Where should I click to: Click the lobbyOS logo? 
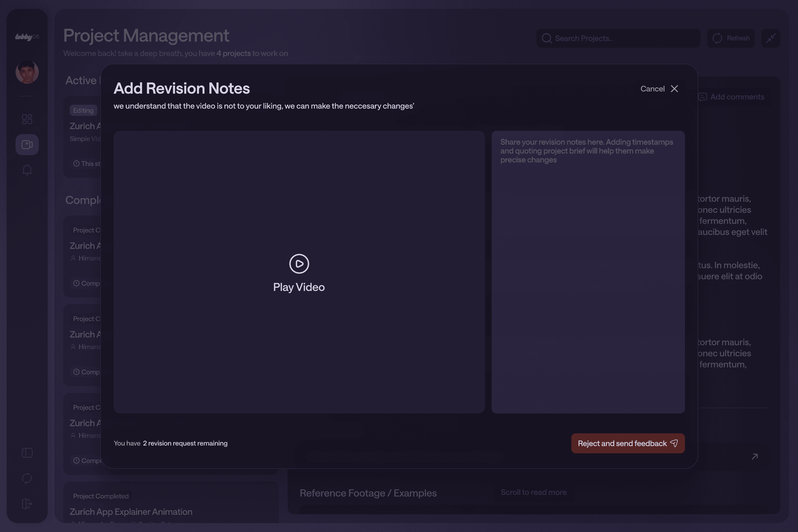[x=27, y=37]
